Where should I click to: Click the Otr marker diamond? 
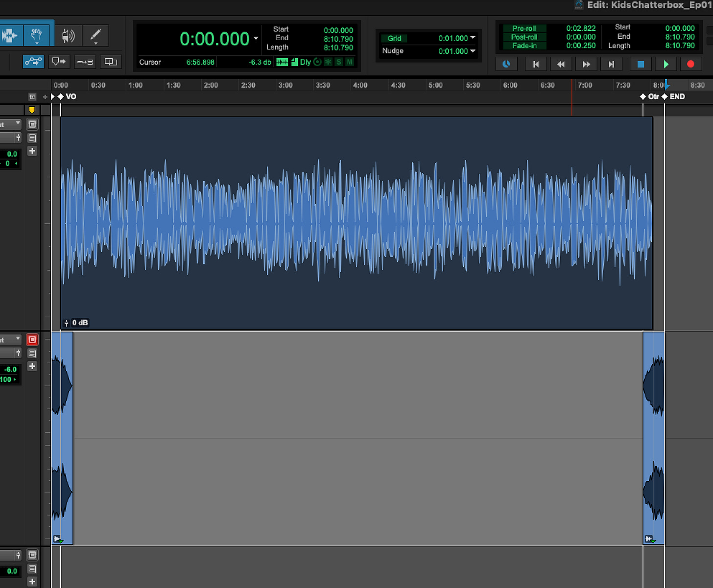pos(643,96)
